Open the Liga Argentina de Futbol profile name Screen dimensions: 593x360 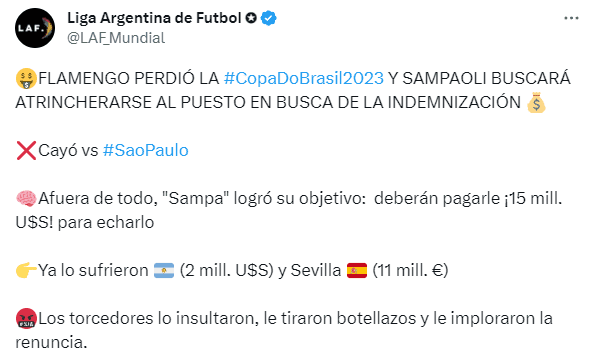coord(154,18)
